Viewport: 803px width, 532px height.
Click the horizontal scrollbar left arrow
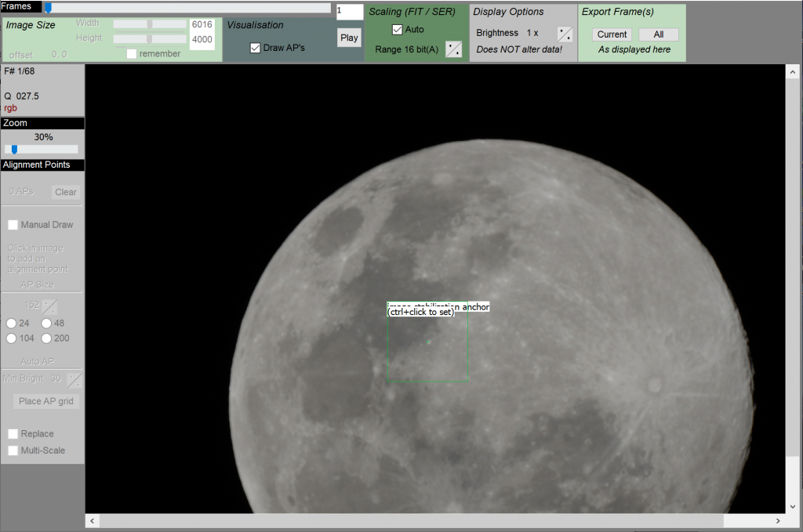[93, 521]
